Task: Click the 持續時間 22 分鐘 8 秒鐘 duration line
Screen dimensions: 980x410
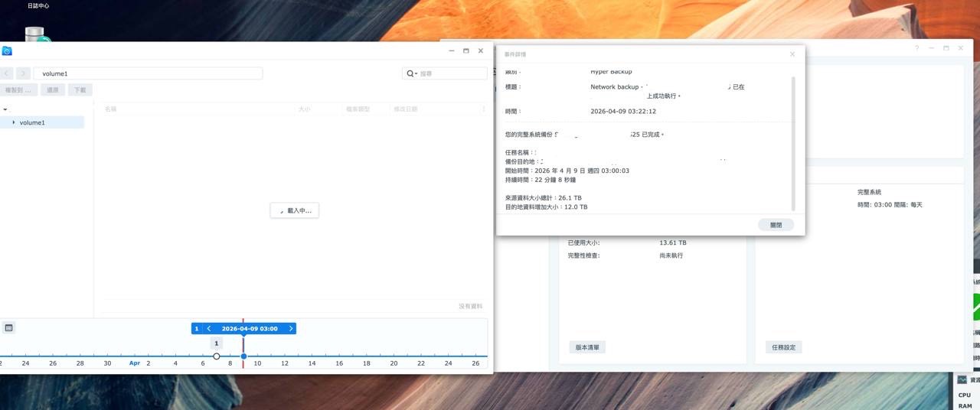Action: click(x=540, y=180)
